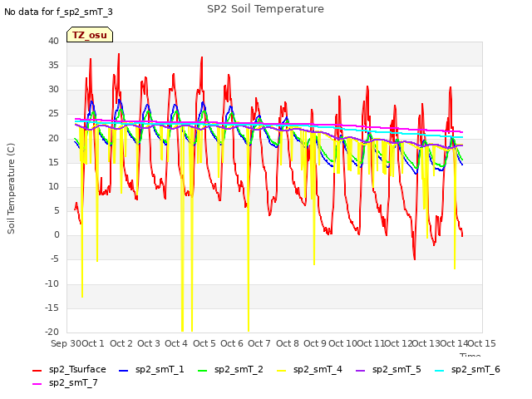Click the Oct 2 x-axis tick label
Viewport: 532px width, 399px height.
pyautogui.click(x=121, y=343)
